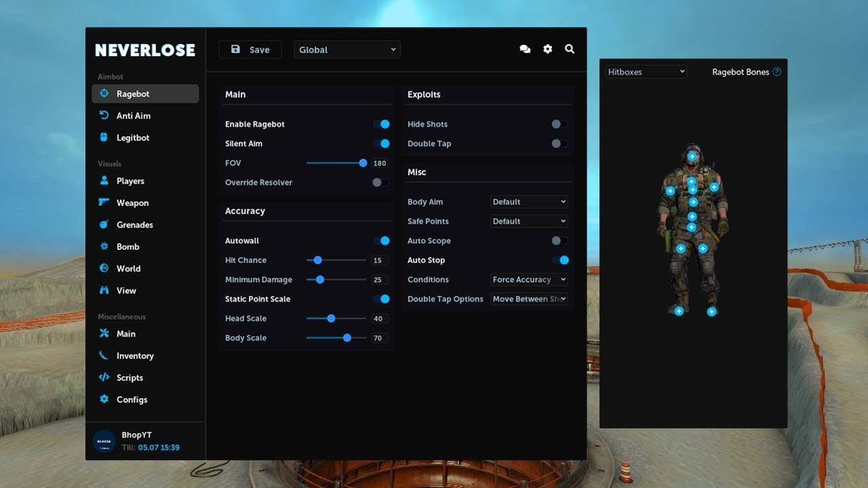Open the settings gear in header
This screenshot has height=488, width=868.
(x=547, y=49)
